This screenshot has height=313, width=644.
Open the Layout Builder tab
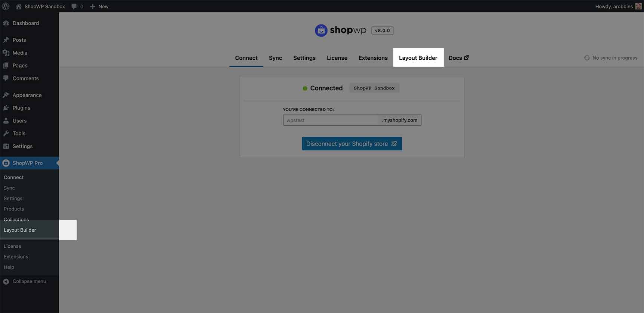pyautogui.click(x=418, y=58)
